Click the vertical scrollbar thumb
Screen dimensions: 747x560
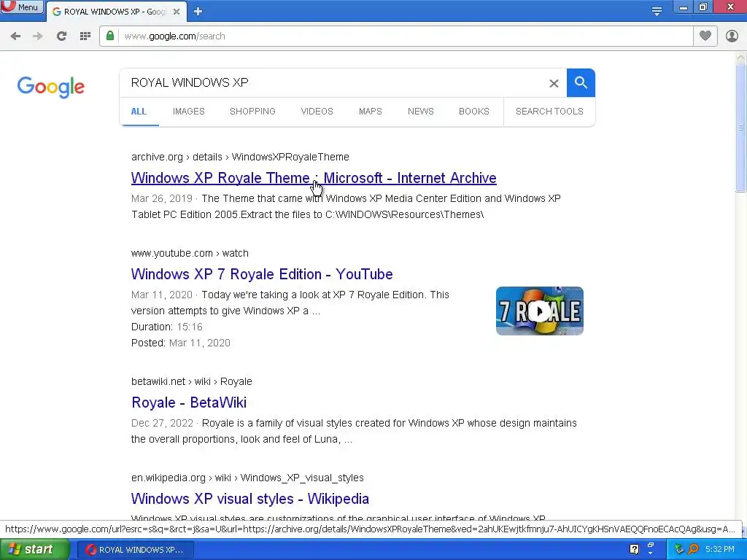(x=741, y=128)
